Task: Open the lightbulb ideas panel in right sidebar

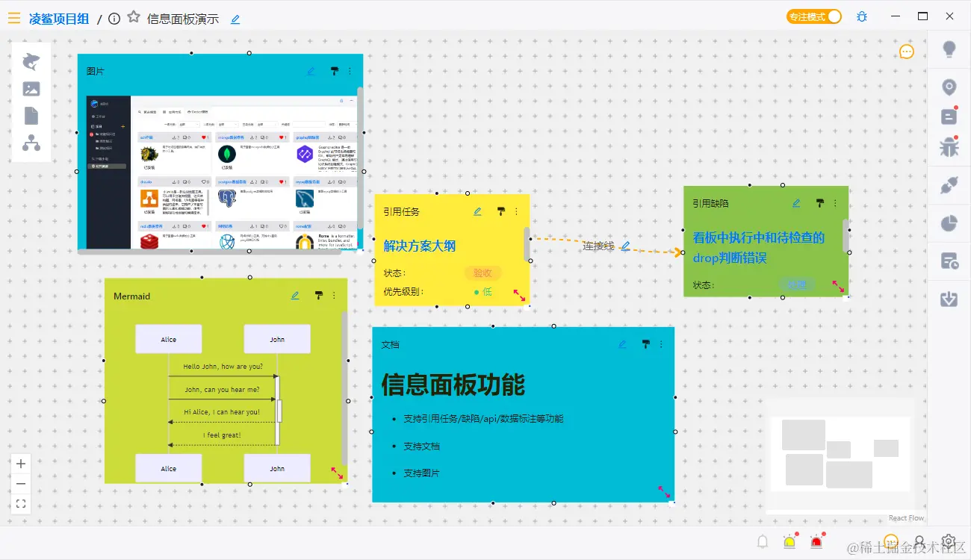Action: (949, 50)
